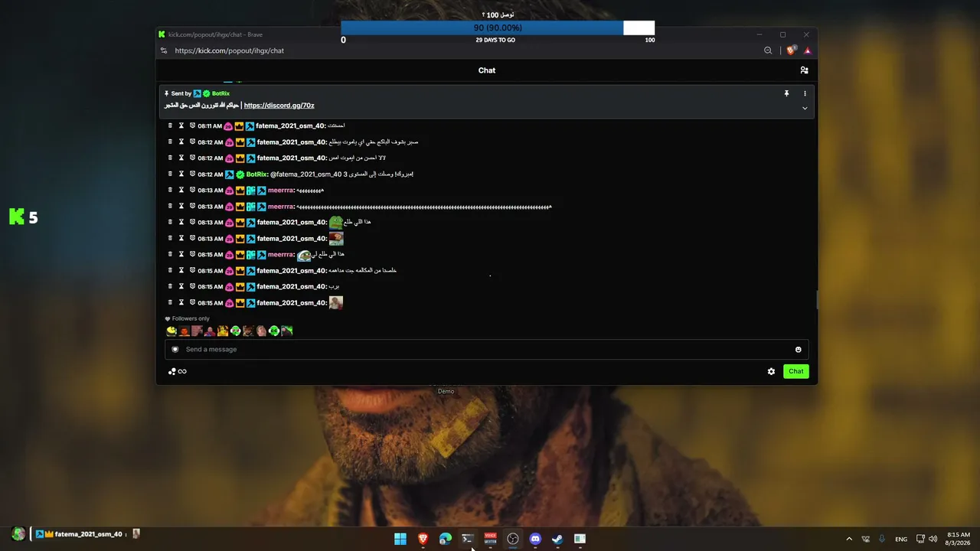The width and height of the screenshot is (980, 551).
Task: Click the Pepe emote in meerrra's 08:15 message
Action: [304, 255]
